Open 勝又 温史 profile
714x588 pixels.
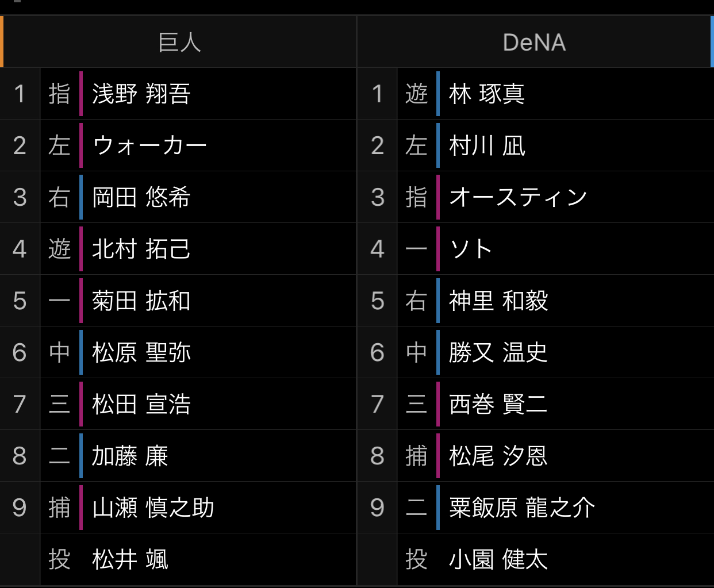(498, 352)
